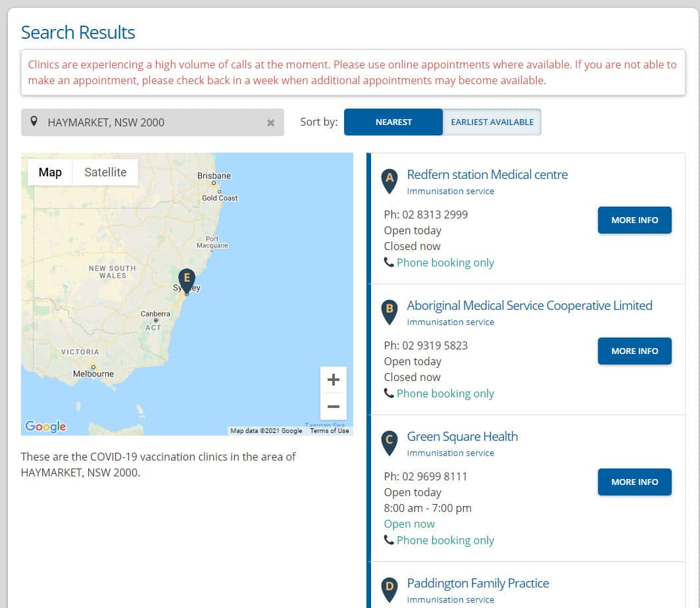Keep sorting set to Nearest
Screen dimensions: 700x608
393,122
